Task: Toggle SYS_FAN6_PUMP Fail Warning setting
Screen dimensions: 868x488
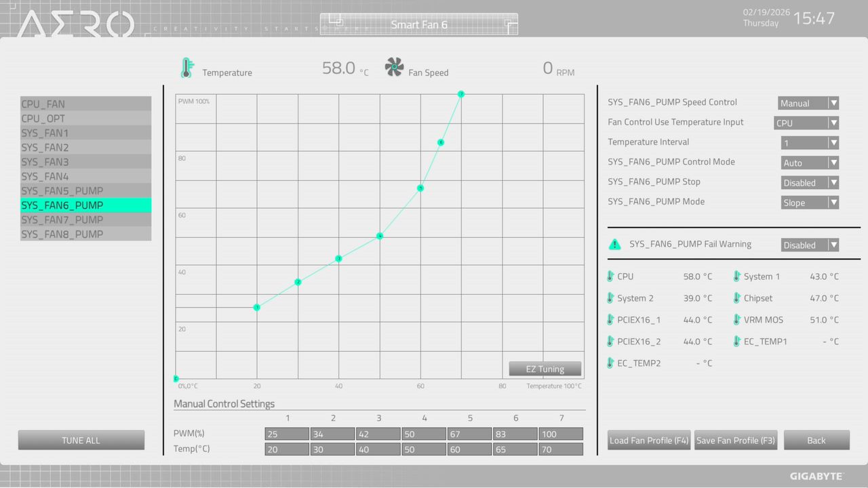Action: [810, 245]
